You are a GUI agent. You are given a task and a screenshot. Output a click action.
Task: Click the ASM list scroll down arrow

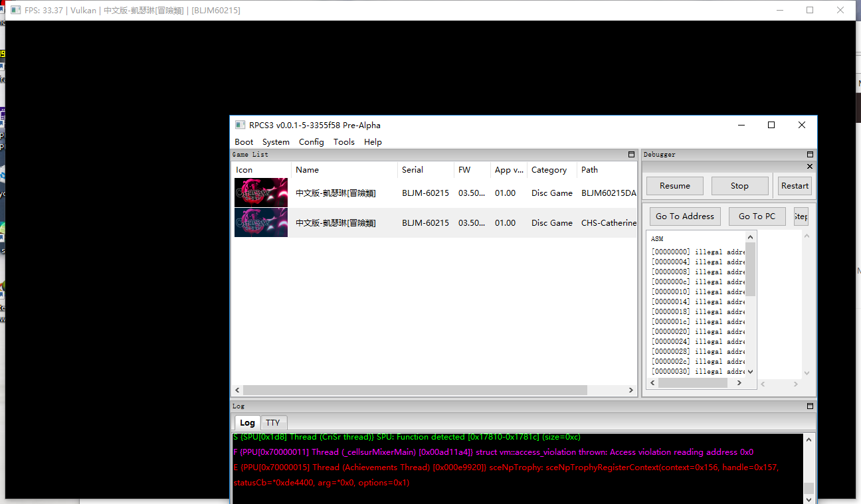[x=751, y=372]
